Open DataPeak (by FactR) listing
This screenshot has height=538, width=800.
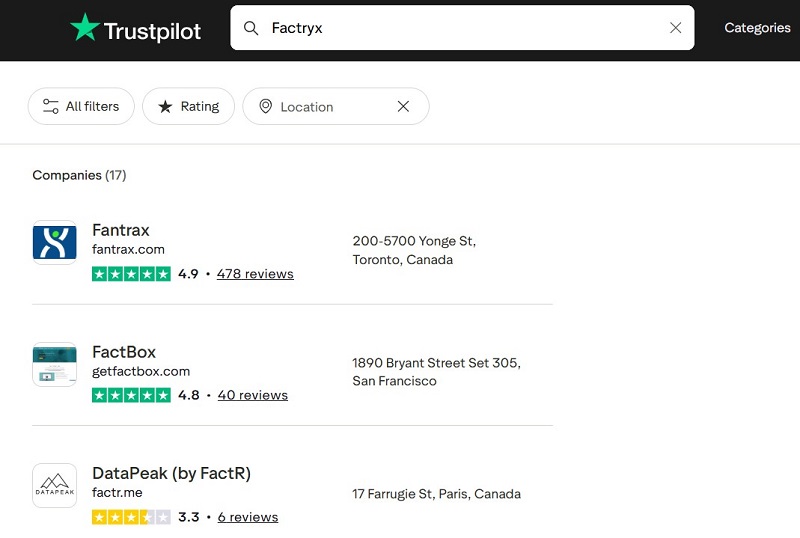pyautogui.click(x=171, y=474)
